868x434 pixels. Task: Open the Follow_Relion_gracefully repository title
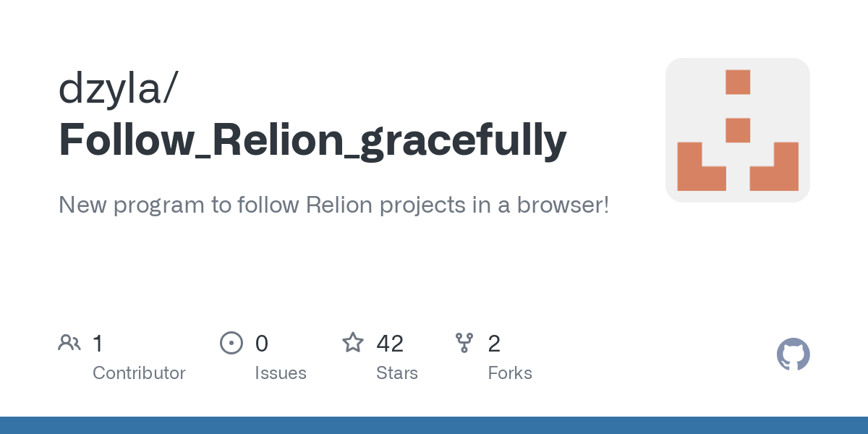(x=312, y=140)
